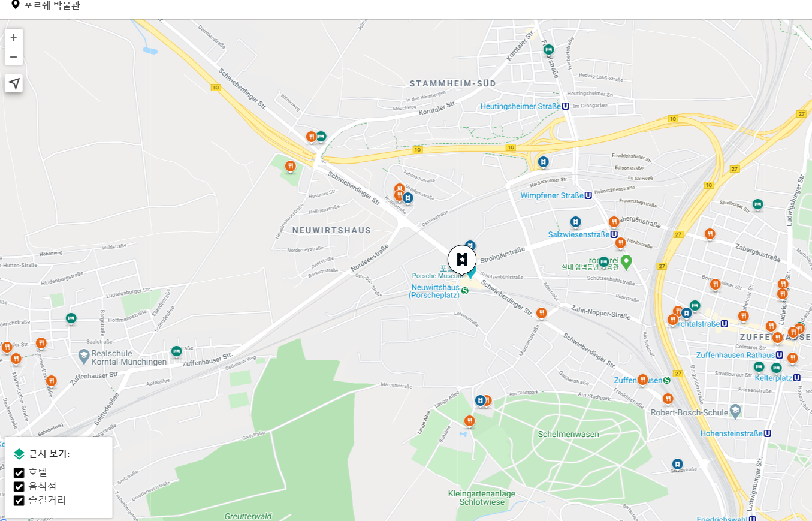Toggle the 호텔 checkbox
This screenshot has width=812, height=521.
[x=19, y=472]
